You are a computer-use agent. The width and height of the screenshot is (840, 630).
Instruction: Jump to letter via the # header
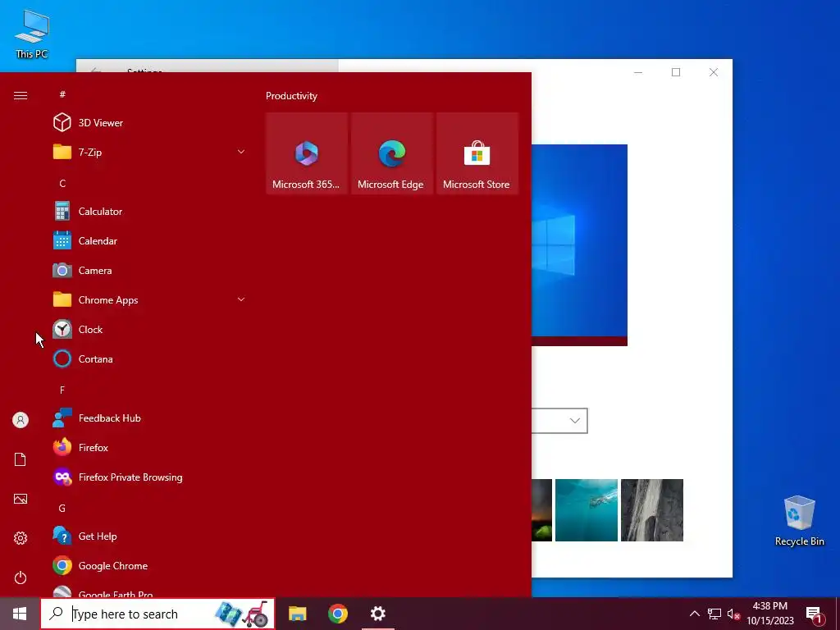pos(62,94)
